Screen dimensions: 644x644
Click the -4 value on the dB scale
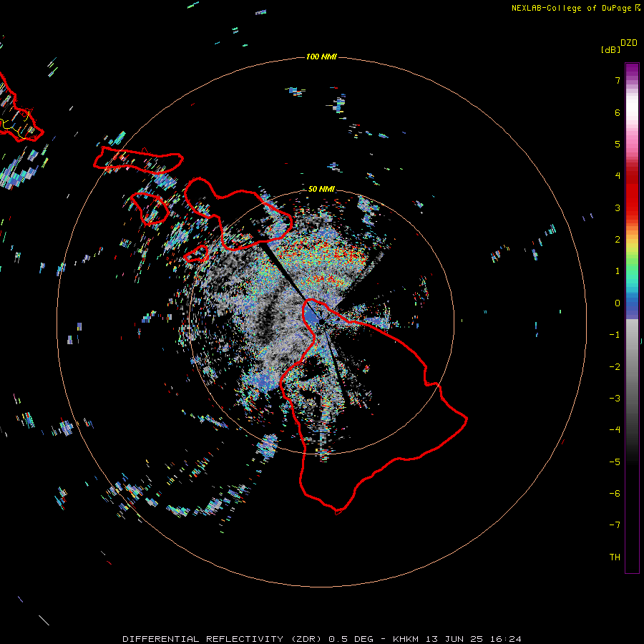click(x=615, y=429)
